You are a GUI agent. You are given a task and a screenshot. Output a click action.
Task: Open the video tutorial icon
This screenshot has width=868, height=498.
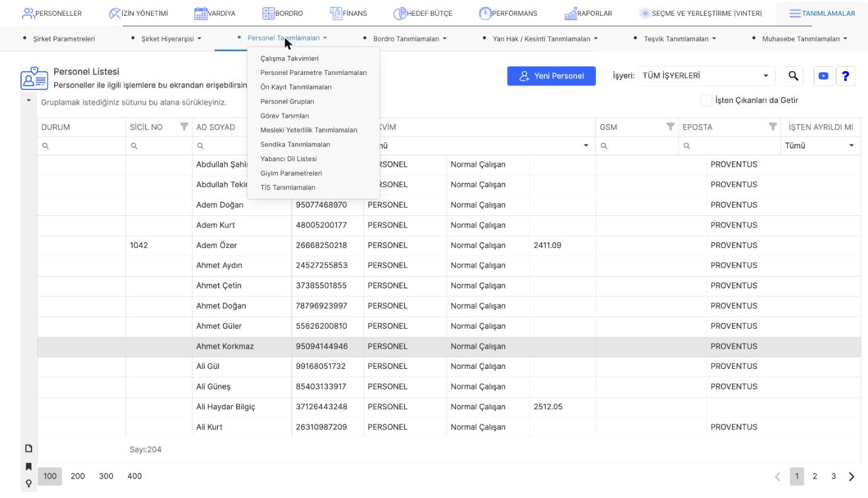(x=823, y=76)
